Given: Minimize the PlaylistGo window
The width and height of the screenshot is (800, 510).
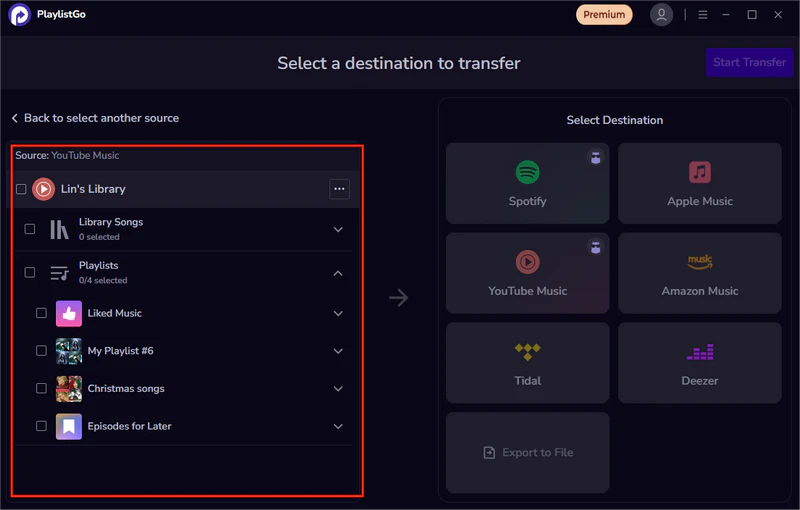Looking at the screenshot, I should [726, 15].
